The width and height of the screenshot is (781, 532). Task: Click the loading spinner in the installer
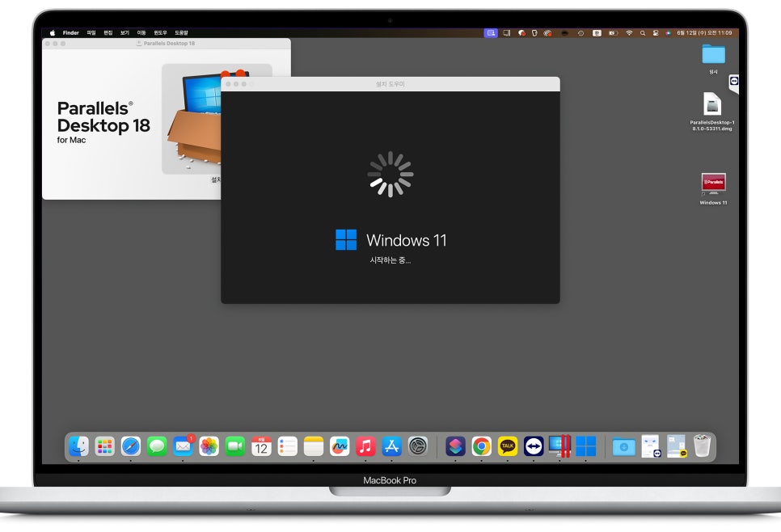pyautogui.click(x=390, y=175)
